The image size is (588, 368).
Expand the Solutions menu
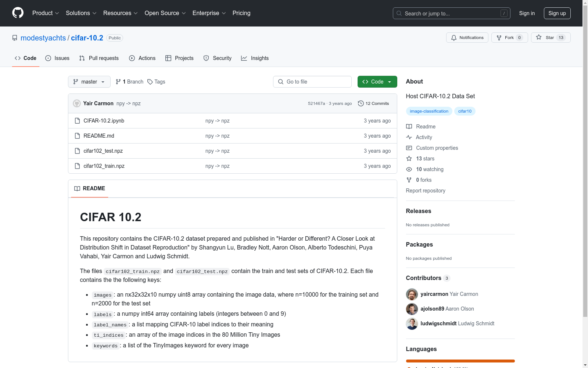click(81, 13)
